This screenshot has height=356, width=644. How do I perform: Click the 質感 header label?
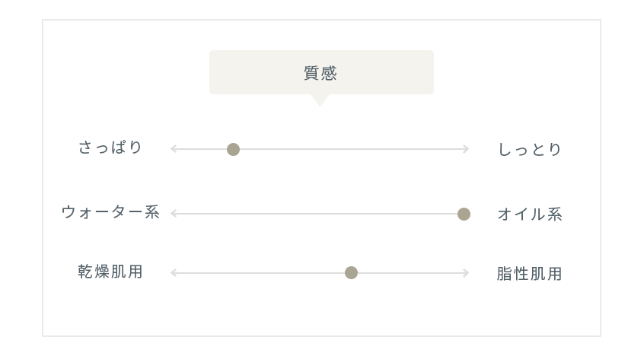(x=320, y=74)
